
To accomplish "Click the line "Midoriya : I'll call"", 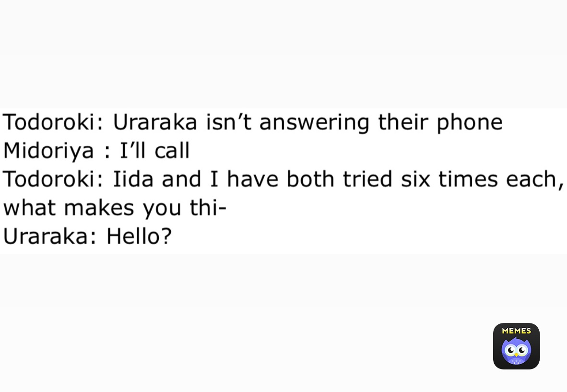I will click(x=96, y=151).
